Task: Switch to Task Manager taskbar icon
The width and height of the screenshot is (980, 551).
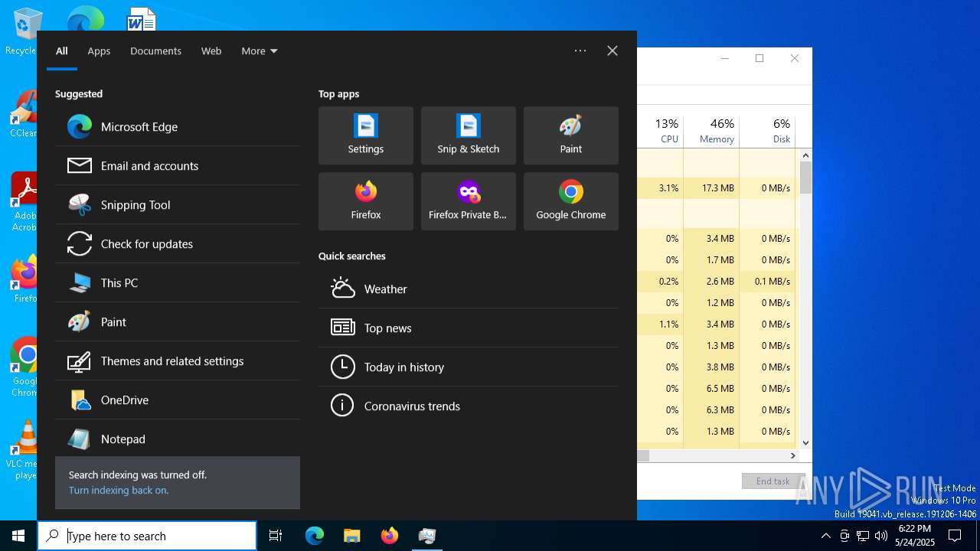Action: tap(427, 536)
